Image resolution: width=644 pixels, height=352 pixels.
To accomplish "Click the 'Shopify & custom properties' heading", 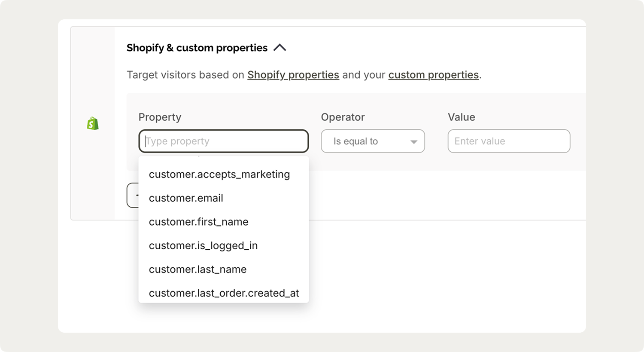I will (x=197, y=48).
